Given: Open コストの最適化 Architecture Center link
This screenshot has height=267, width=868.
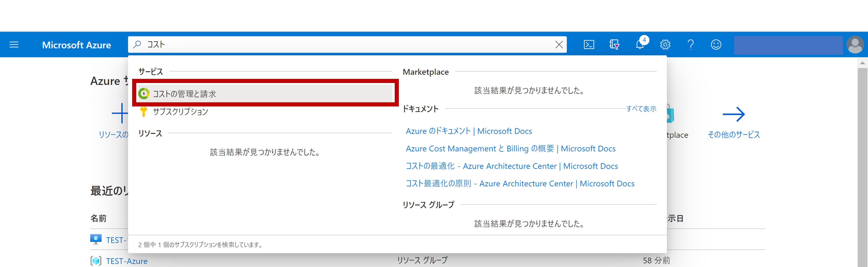Looking at the screenshot, I should point(511,166).
